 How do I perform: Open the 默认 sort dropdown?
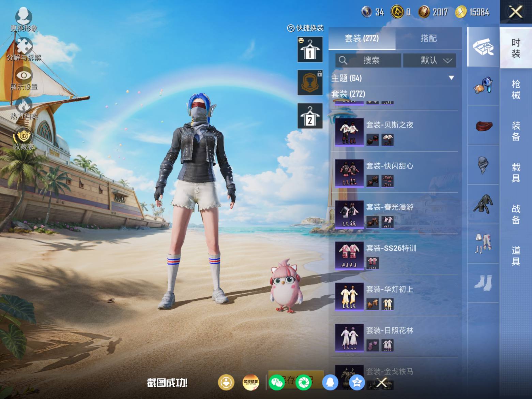tap(429, 60)
